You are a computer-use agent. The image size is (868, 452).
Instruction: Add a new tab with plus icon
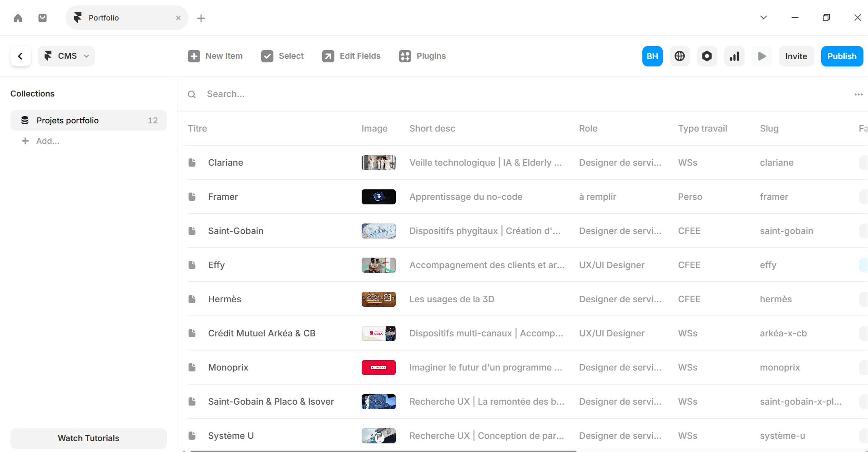coord(201,18)
